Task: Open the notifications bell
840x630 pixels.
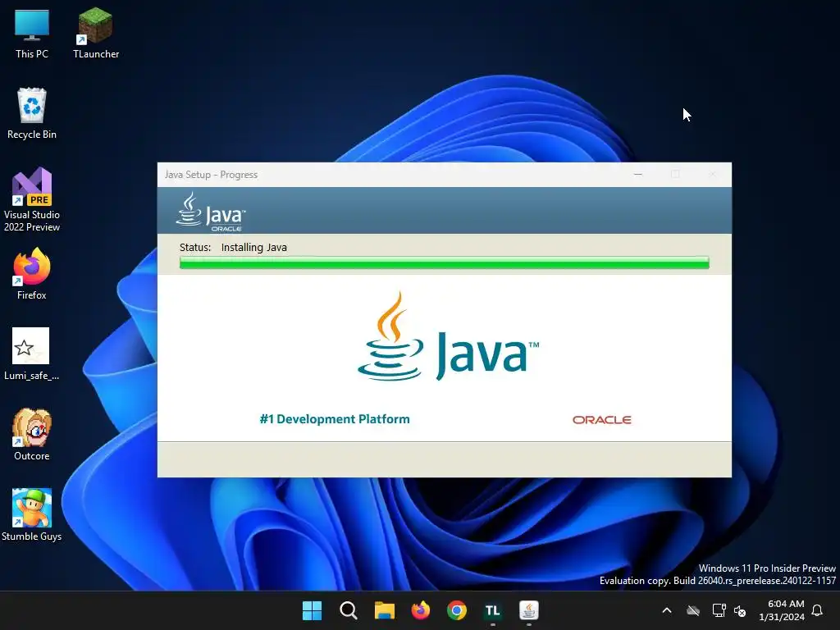Action: pos(817,610)
